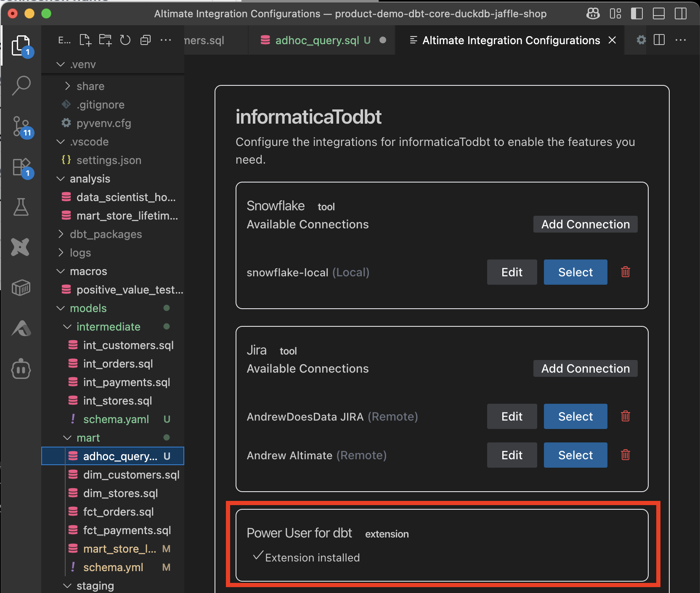Open editor more actions ellipsis

click(x=681, y=40)
